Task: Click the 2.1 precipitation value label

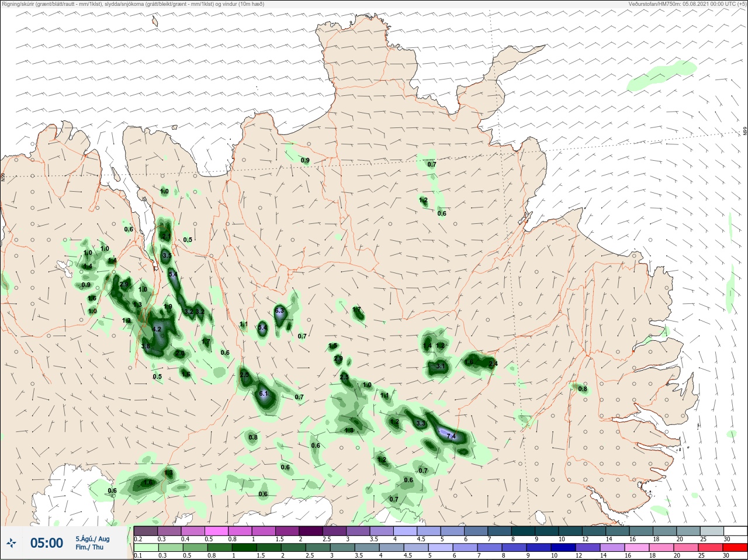Action: 166,236
